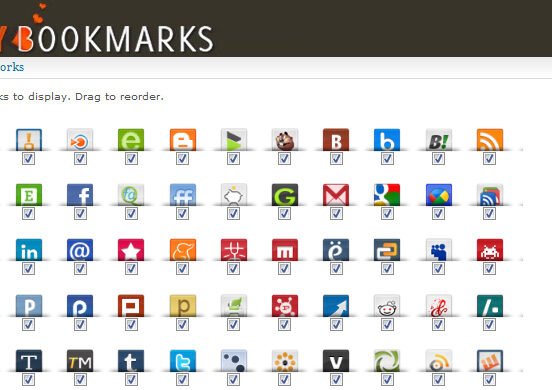552x390 pixels.
Task: Toggle the checkbox under Tumblr icon
Action: tap(131, 379)
